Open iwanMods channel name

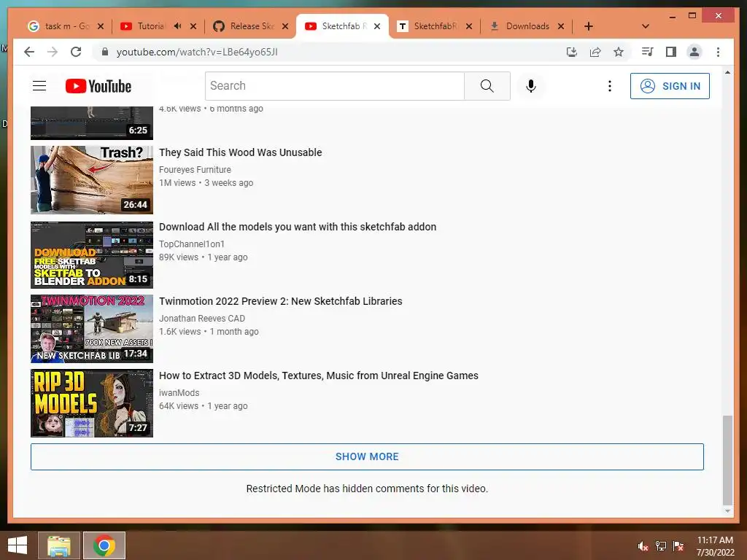coord(179,393)
